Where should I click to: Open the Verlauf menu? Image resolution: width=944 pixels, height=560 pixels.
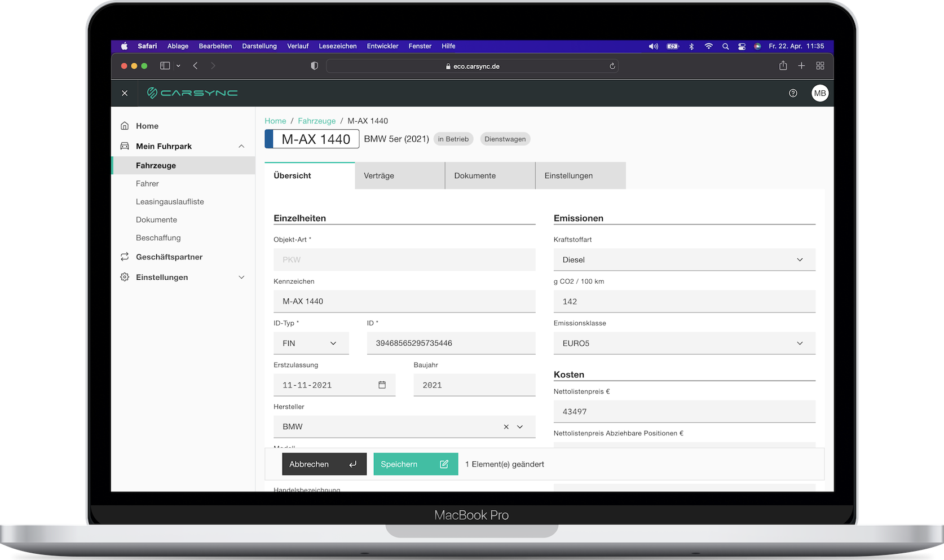pyautogui.click(x=298, y=46)
